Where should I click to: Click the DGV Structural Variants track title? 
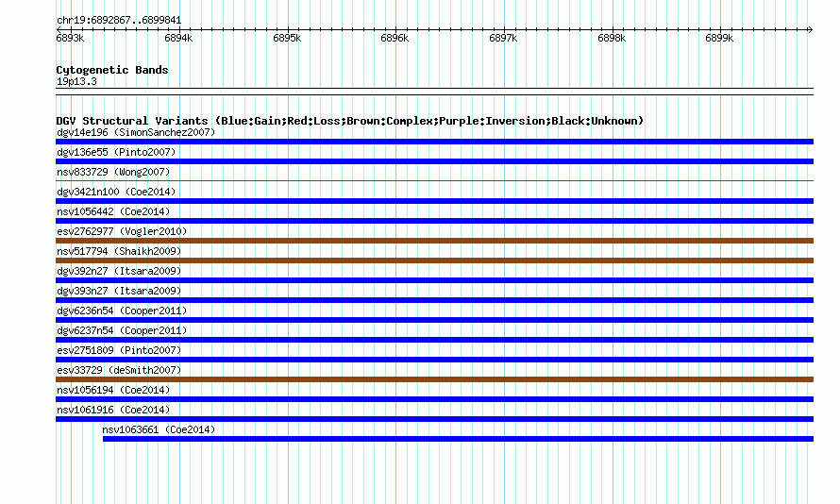(350, 121)
